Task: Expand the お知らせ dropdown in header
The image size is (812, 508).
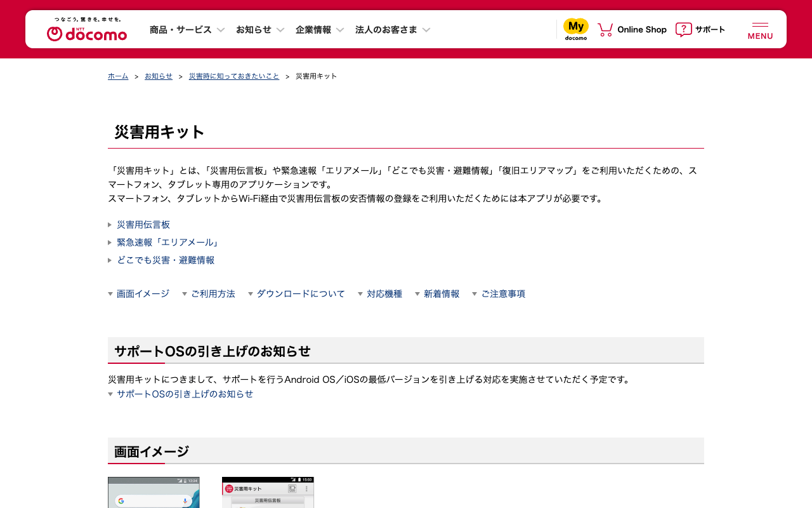Action: tap(260, 30)
